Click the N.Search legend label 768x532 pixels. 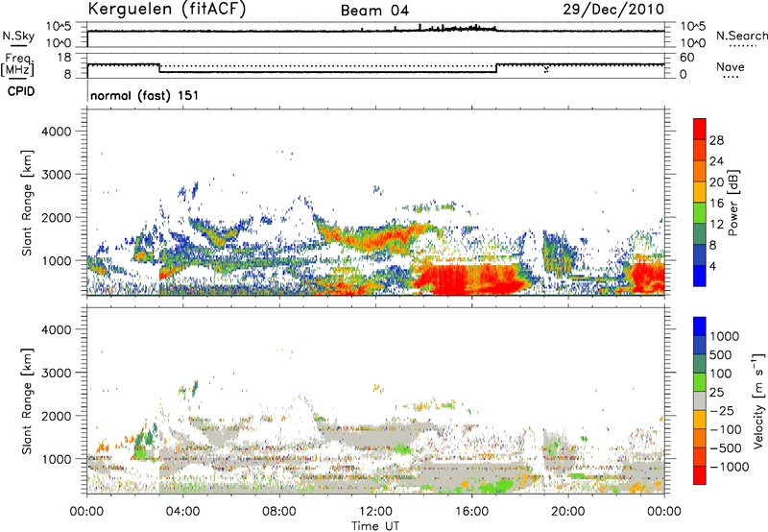pyautogui.click(x=742, y=36)
